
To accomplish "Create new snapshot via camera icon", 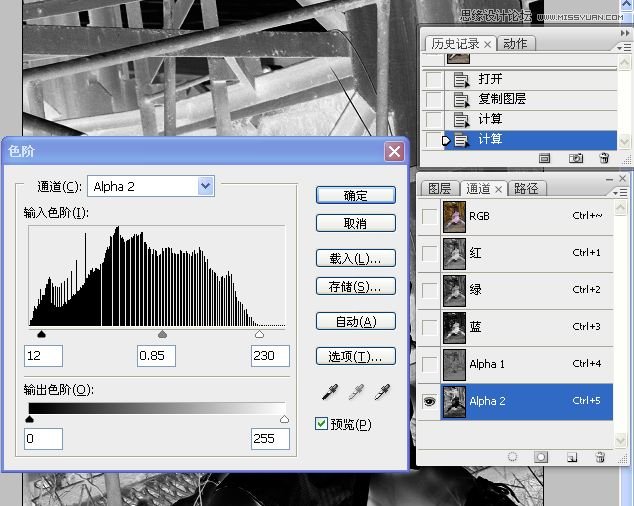I will click(576, 158).
